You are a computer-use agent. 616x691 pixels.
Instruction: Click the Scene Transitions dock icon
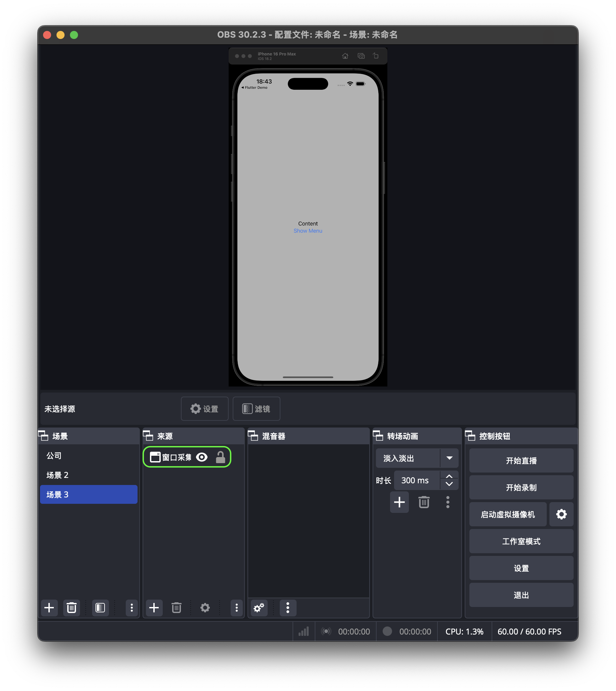click(x=378, y=436)
